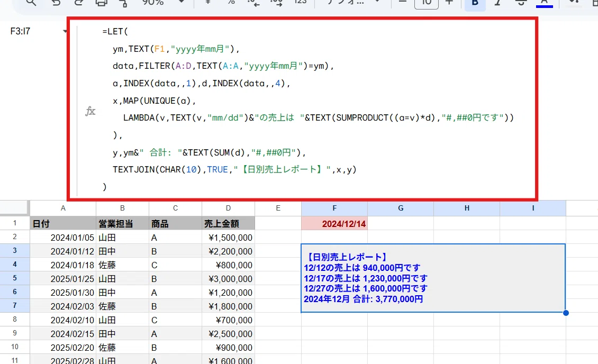Click the ¥1,200,000 amount cell

(x=228, y=293)
